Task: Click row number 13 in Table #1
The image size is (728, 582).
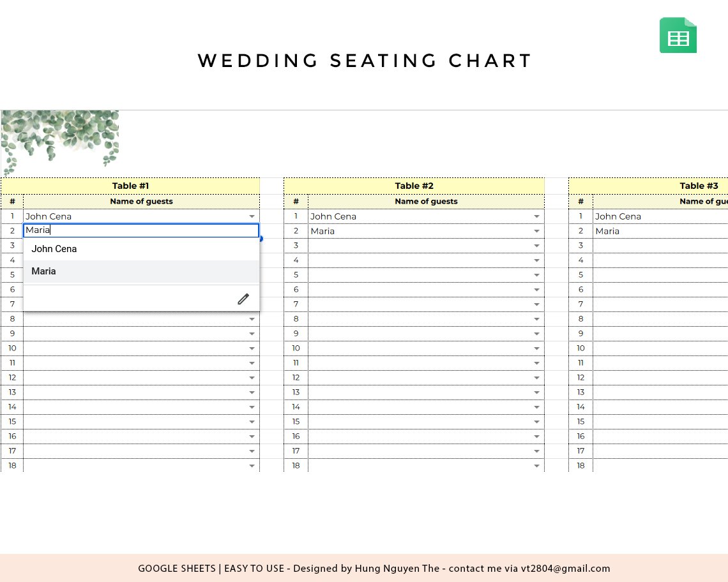Action: pyautogui.click(x=12, y=392)
